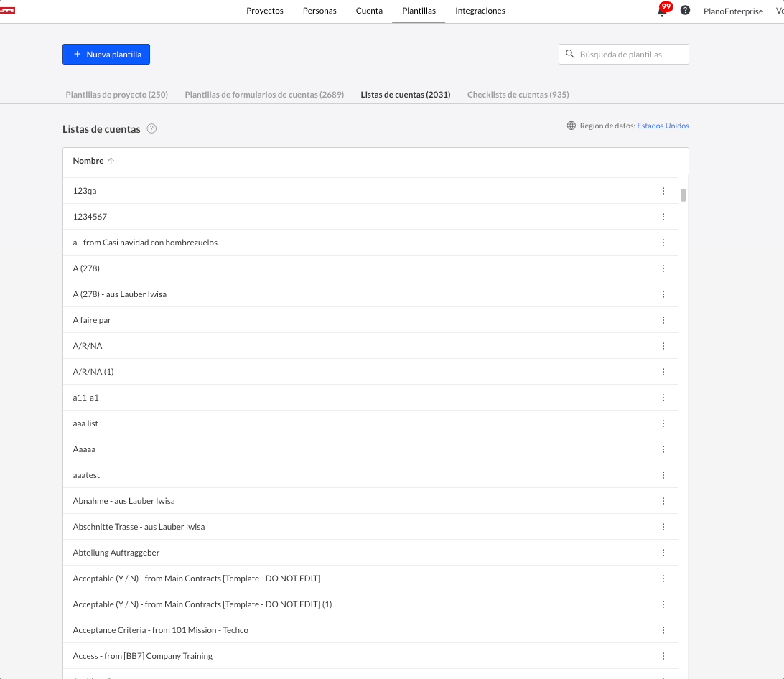Open the kebab menu for Aaaaa

click(663, 449)
